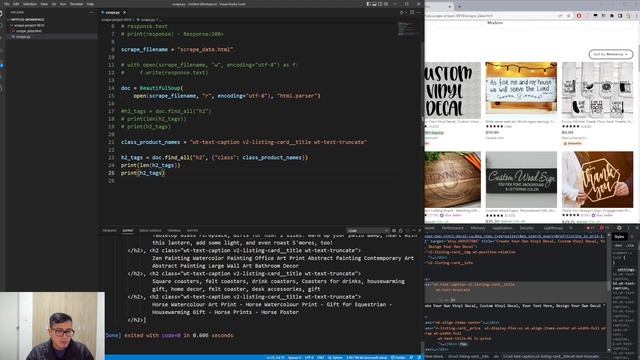Change encoding via UTF-8 status bar item
Image resolution: width=640 pixels, height=360 pixels.
[x=309, y=358]
